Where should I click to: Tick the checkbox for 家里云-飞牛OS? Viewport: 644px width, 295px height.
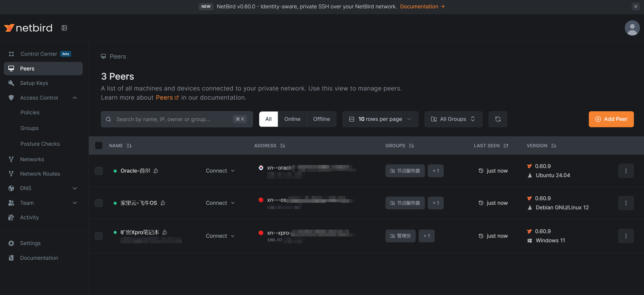[99, 203]
